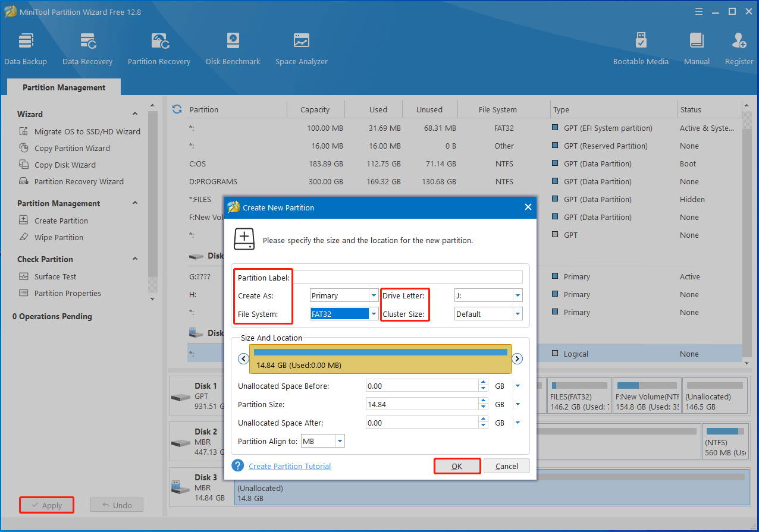The height and width of the screenshot is (532, 759).
Task: Click Unallocated Space Before value field
Action: click(x=422, y=386)
